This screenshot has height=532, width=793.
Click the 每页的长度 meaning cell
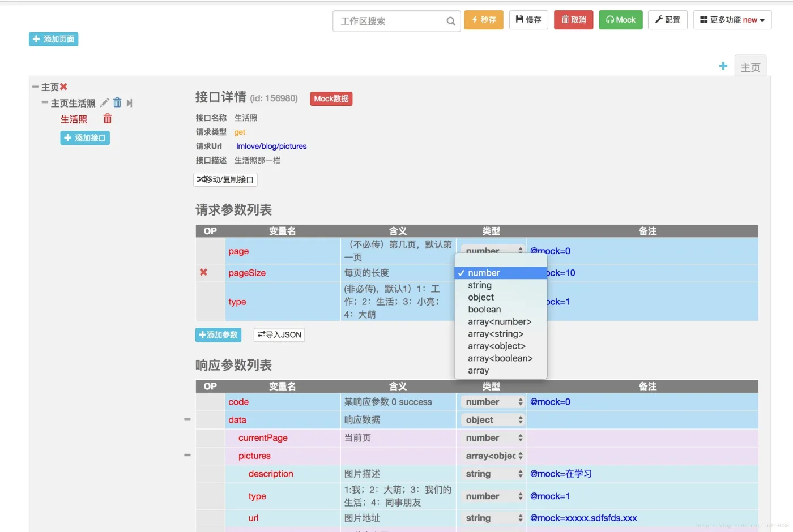(x=398, y=273)
